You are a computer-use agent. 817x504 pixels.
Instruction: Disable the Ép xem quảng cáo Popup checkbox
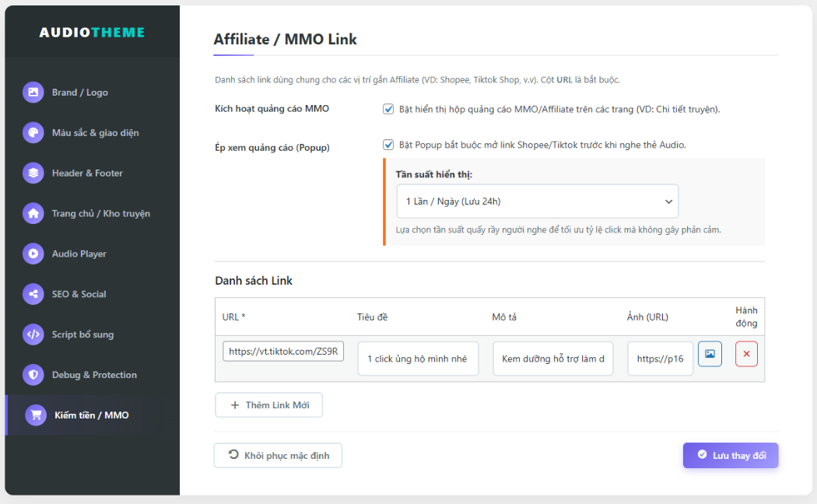388,145
